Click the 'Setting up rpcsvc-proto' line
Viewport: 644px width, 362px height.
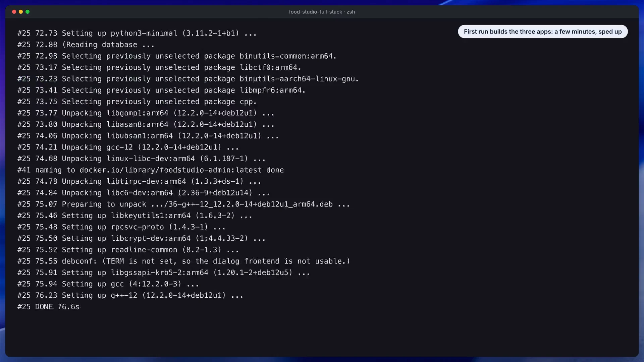click(121, 227)
